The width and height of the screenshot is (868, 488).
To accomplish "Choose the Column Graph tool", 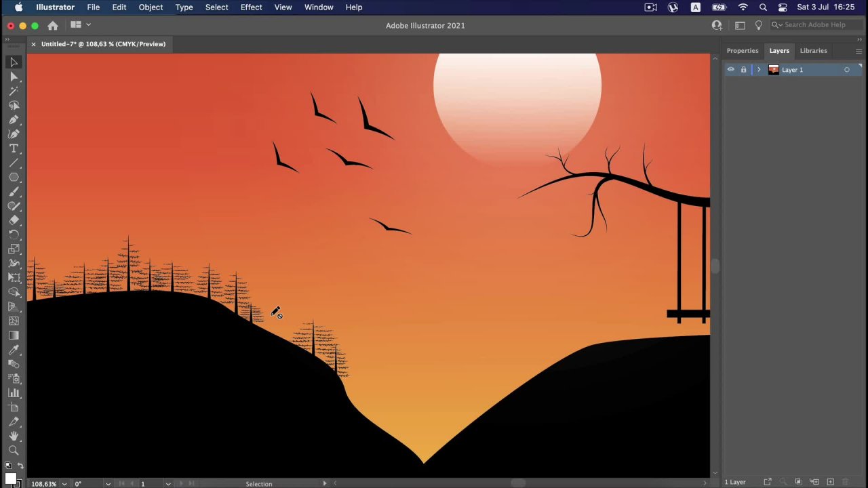I will tap(14, 393).
